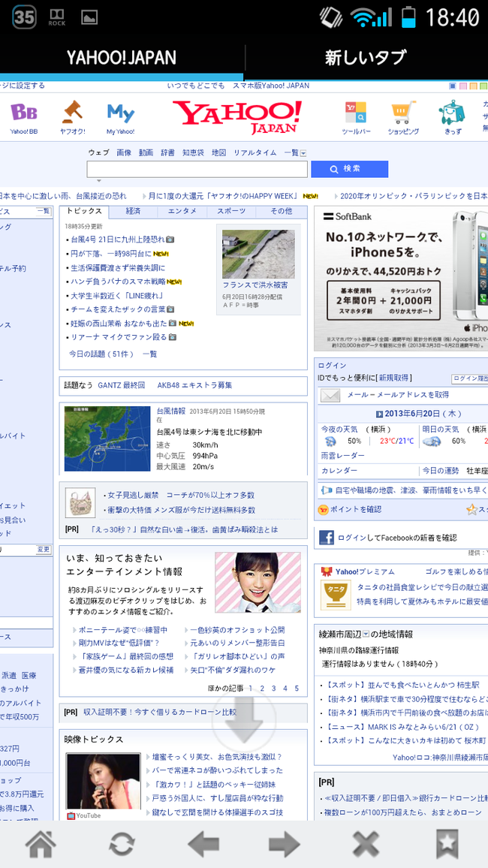Go to page 5 of ほかの記事
488x868 pixels.
(297, 688)
